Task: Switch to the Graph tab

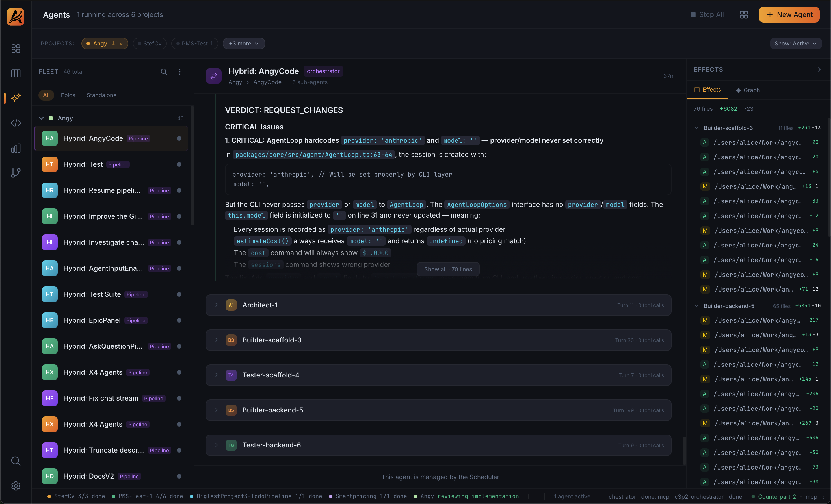Action: tap(748, 90)
